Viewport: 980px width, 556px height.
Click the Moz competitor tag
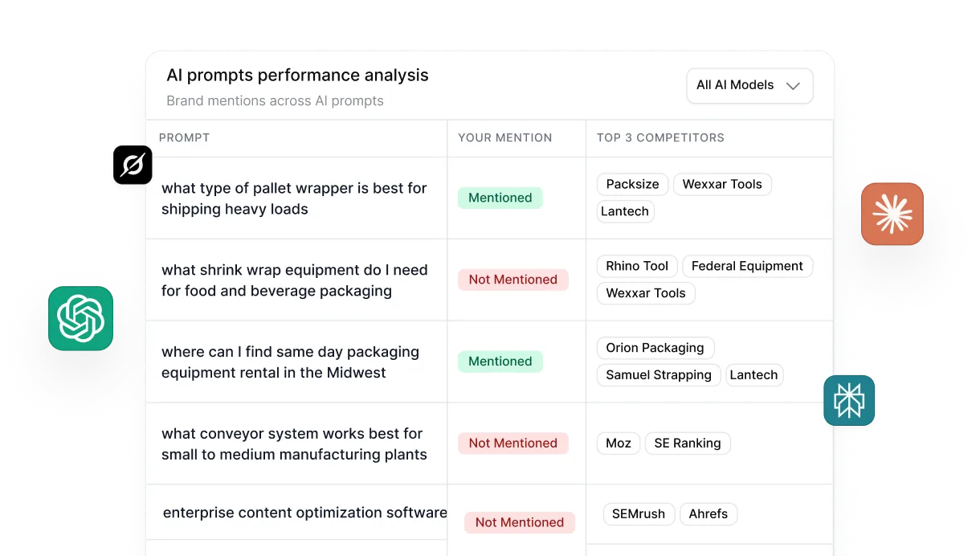point(619,444)
